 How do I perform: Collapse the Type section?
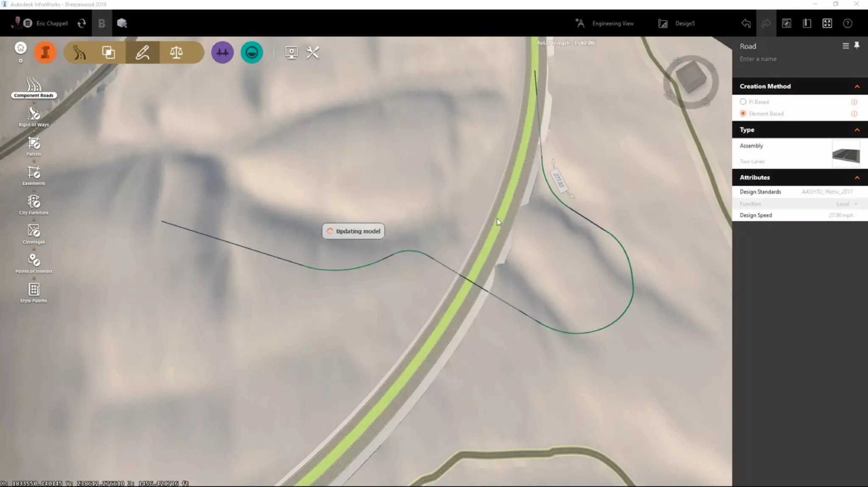pos(857,130)
